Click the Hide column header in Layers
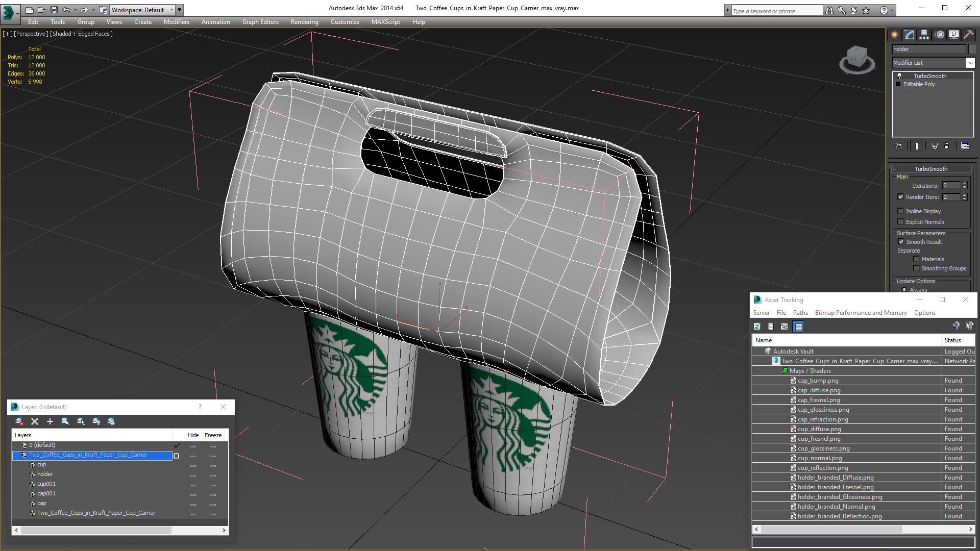Screen dimensions: 980x551 (x=193, y=435)
